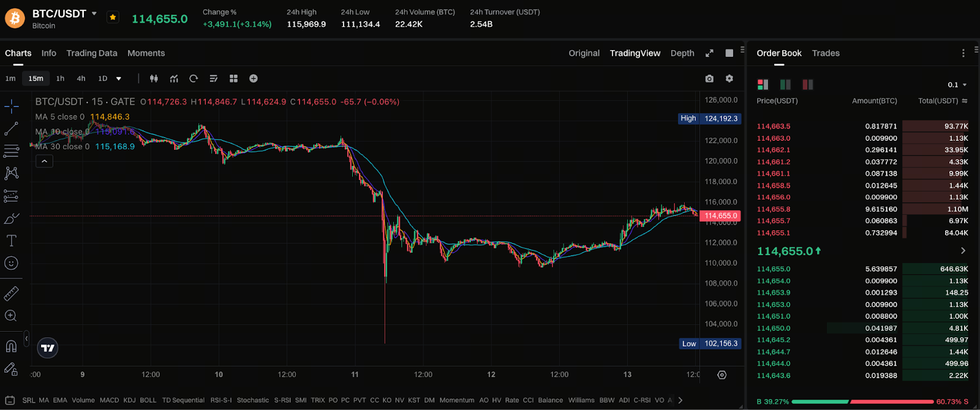Open the drawing list edit icon
Screen dimensions: 980x410
214,78
